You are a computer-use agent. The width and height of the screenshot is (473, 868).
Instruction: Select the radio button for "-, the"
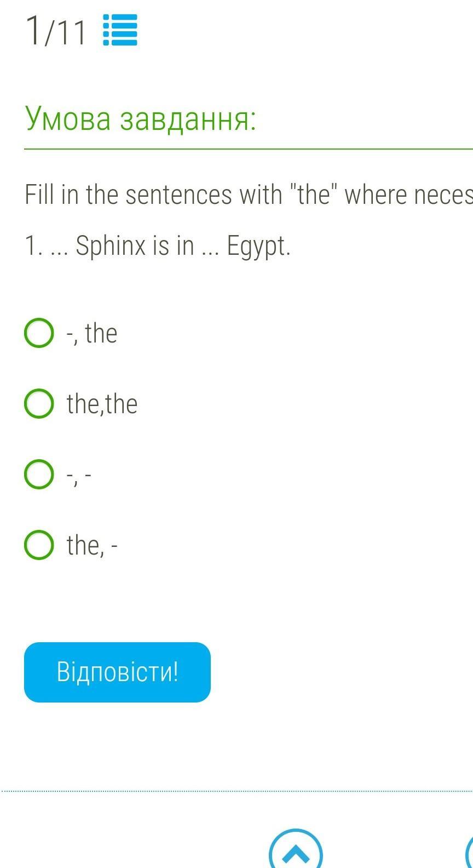39,333
